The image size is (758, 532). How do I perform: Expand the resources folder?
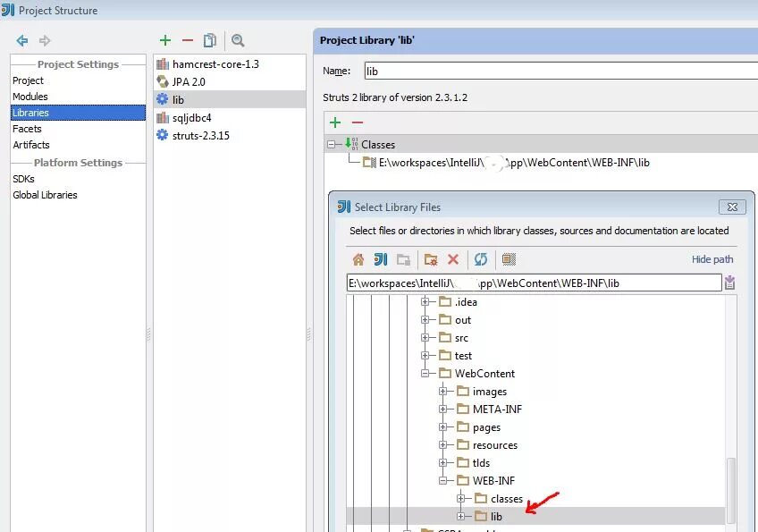tap(442, 445)
